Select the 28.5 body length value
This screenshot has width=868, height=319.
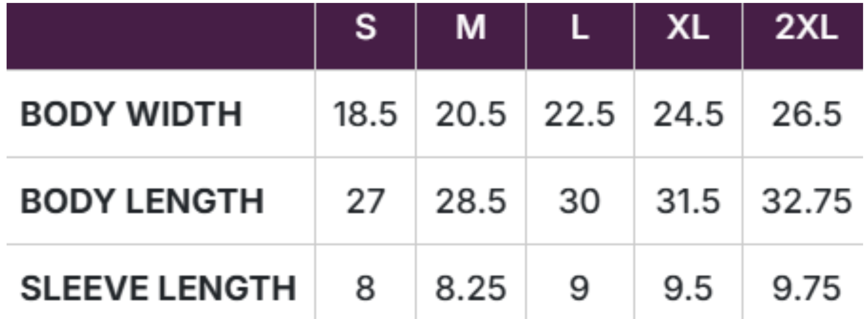(x=471, y=202)
